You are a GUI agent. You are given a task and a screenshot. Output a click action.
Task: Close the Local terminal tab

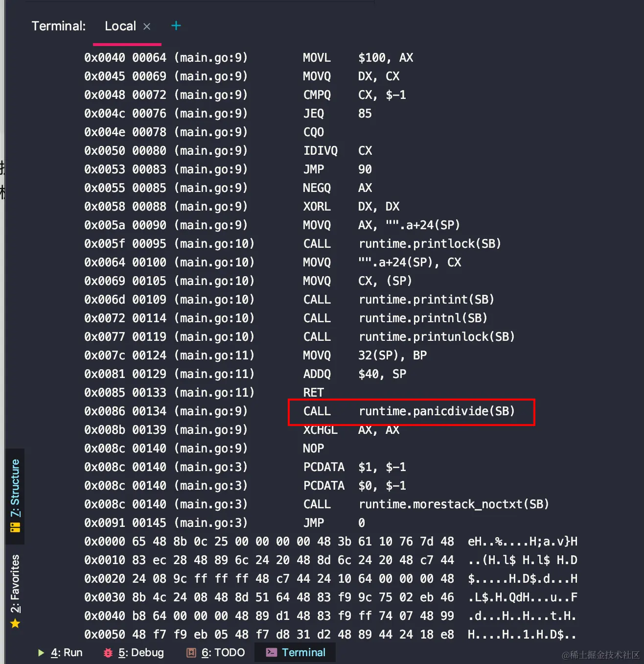pyautogui.click(x=147, y=26)
